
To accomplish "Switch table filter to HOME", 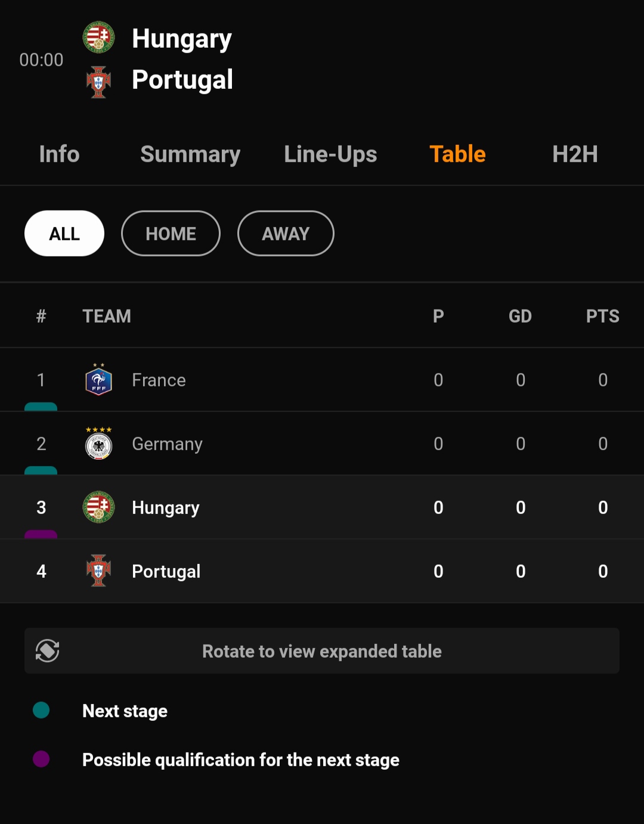I will point(171,233).
